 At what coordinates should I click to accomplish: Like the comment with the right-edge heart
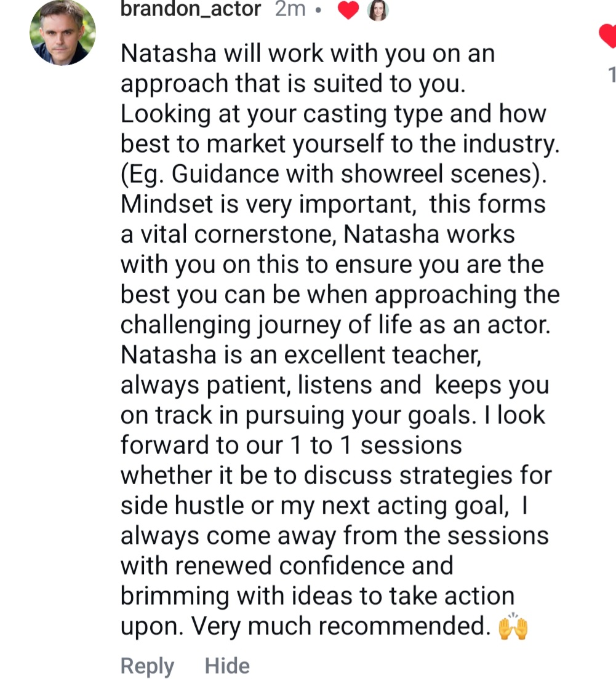coord(608,37)
